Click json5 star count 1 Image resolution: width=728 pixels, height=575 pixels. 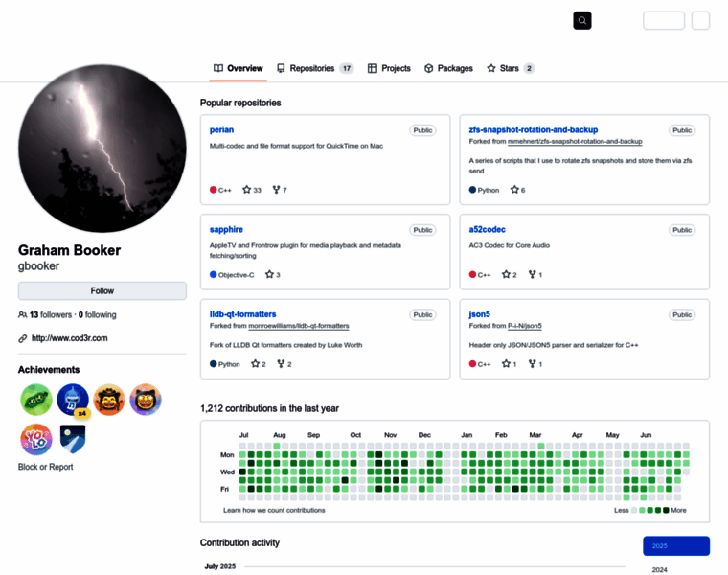click(x=510, y=364)
